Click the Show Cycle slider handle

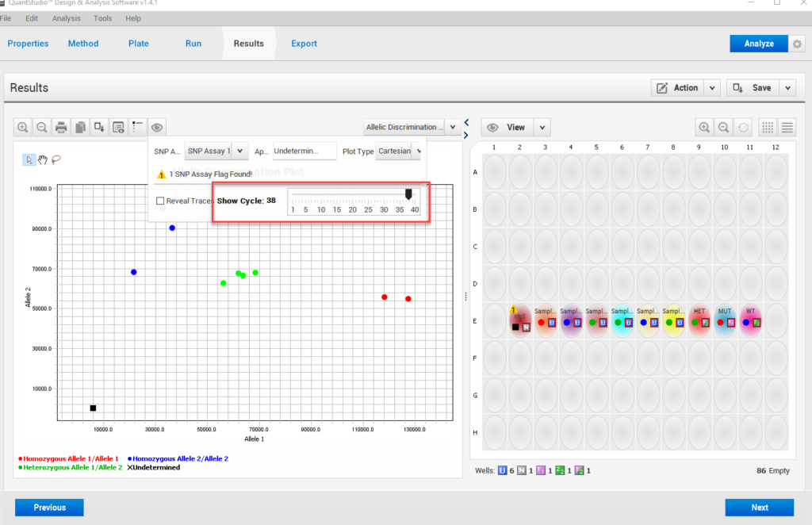pyautogui.click(x=408, y=194)
